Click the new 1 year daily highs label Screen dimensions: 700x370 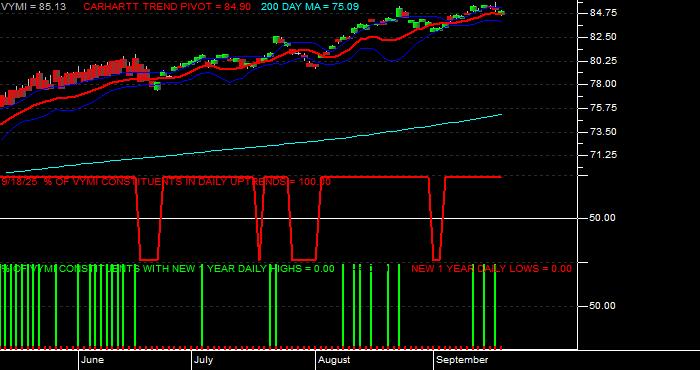167,268
